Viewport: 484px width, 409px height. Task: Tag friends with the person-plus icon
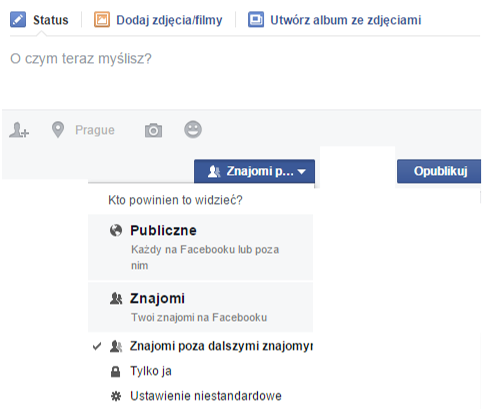19,130
